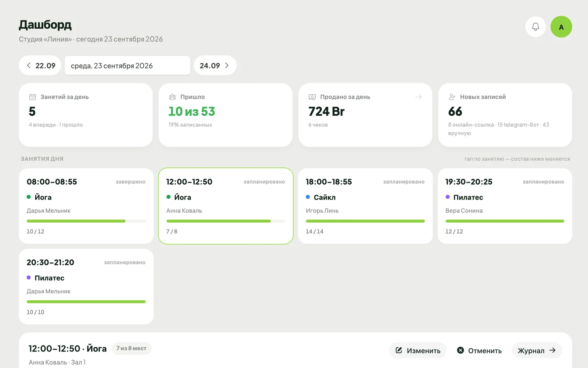Click the left chevron beside 22.09
The height and width of the screenshot is (368, 588).
[29, 65]
